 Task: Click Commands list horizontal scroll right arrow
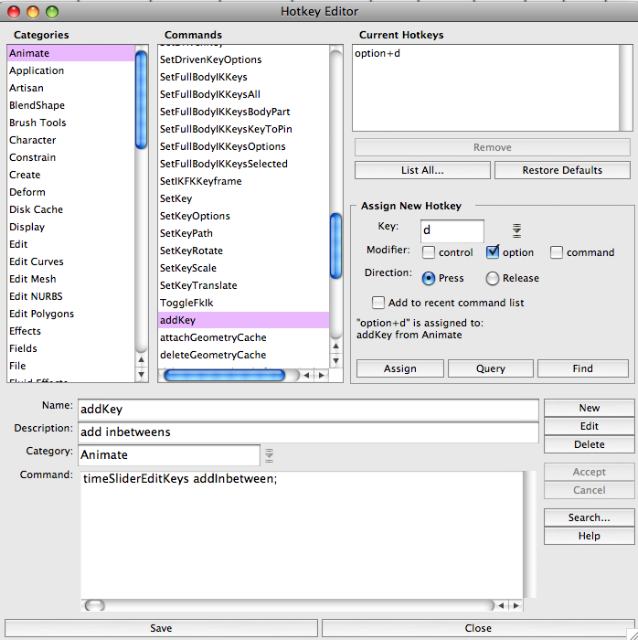pyautogui.click(x=322, y=375)
